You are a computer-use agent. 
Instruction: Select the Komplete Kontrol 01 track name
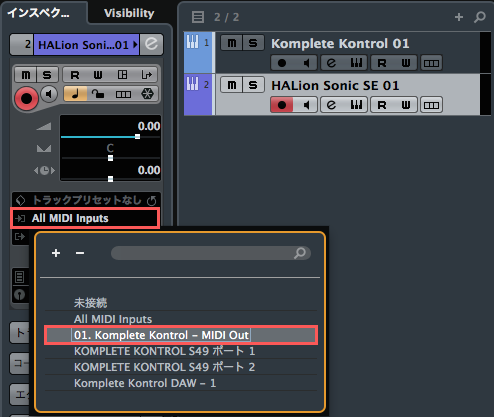pos(340,44)
